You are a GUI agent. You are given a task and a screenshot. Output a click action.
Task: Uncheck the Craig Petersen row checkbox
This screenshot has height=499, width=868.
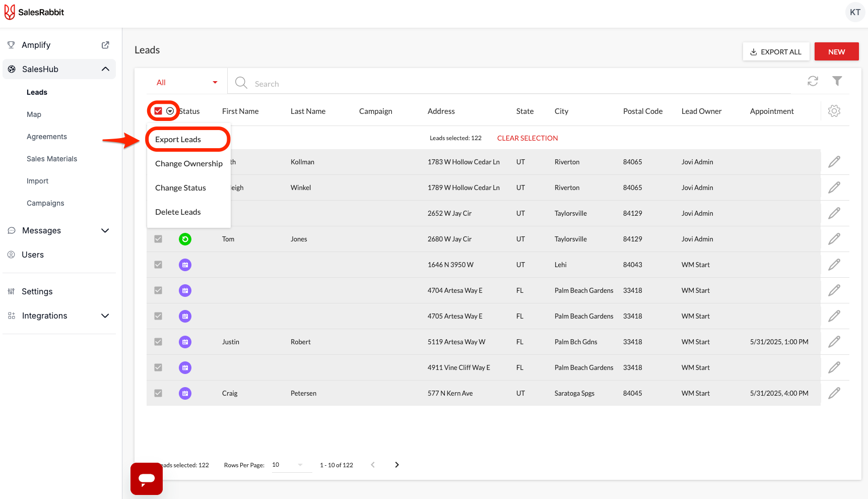(158, 393)
